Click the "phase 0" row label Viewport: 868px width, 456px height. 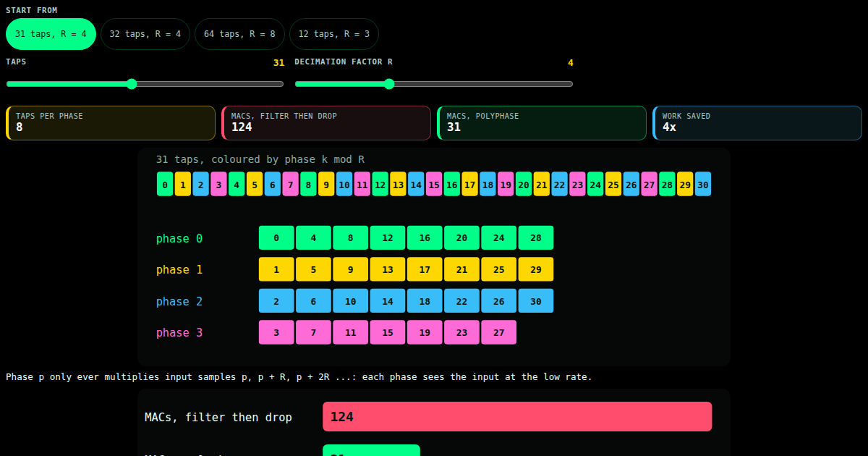179,238
